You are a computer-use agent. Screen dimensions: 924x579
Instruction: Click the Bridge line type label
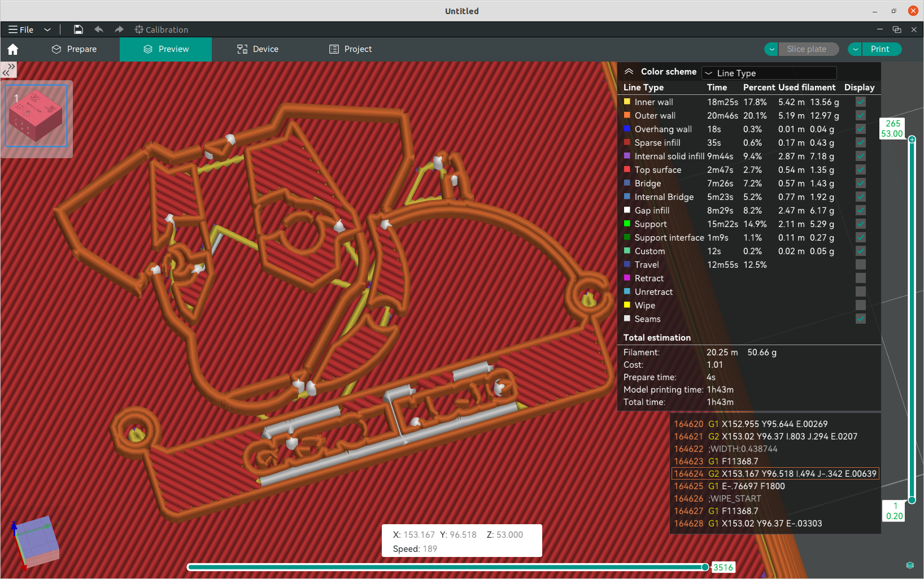point(648,184)
